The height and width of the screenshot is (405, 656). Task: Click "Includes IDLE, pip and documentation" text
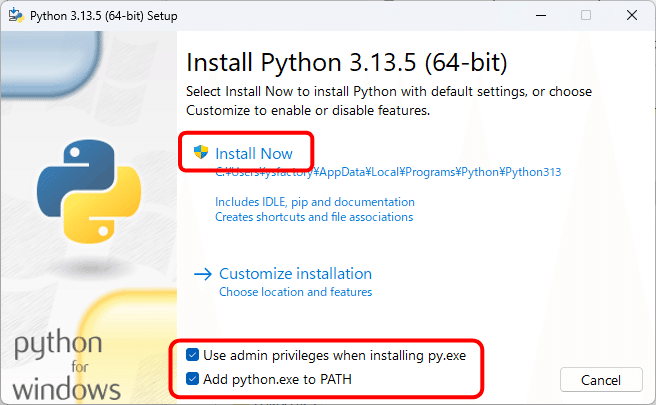pos(314,202)
